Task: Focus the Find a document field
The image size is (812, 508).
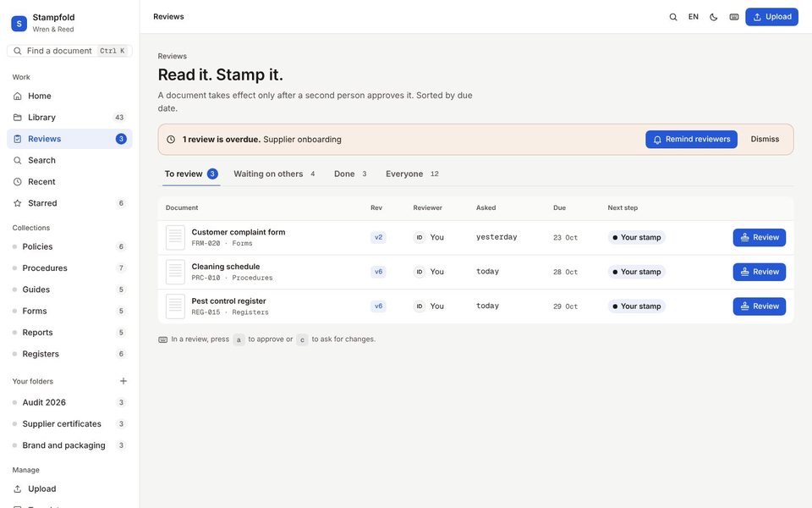Action: pos(69,51)
